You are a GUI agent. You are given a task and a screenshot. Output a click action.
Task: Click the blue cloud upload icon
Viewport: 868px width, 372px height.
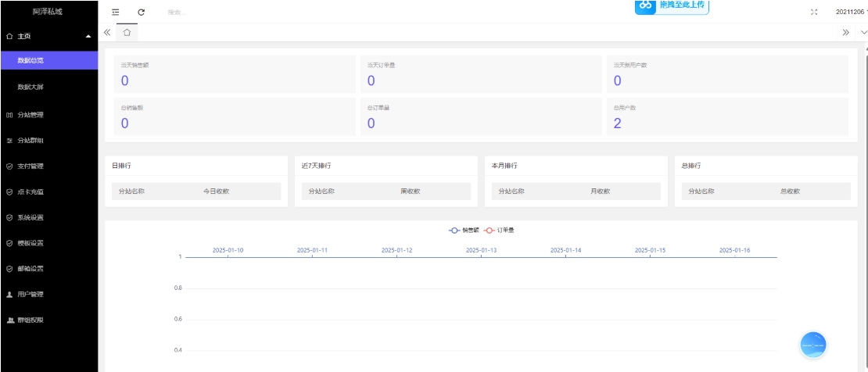pos(646,5)
